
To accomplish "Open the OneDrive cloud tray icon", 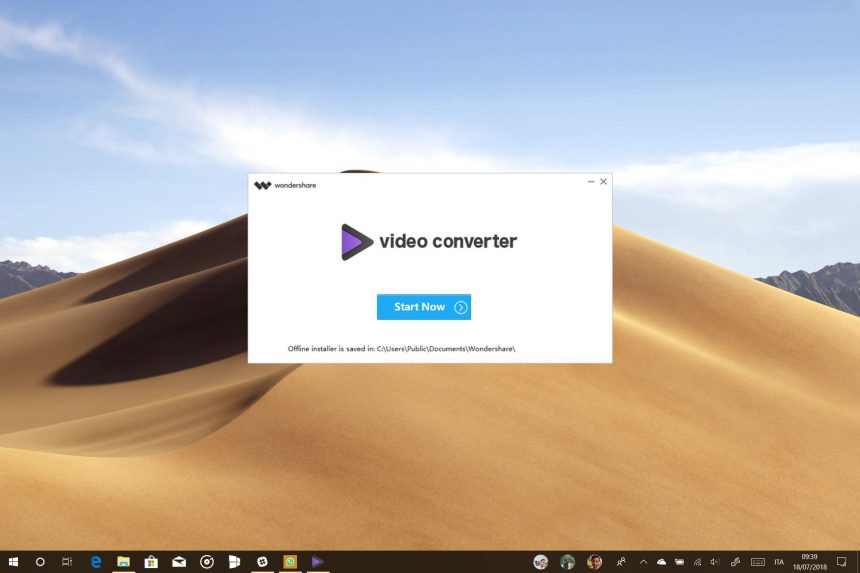I will point(661,562).
